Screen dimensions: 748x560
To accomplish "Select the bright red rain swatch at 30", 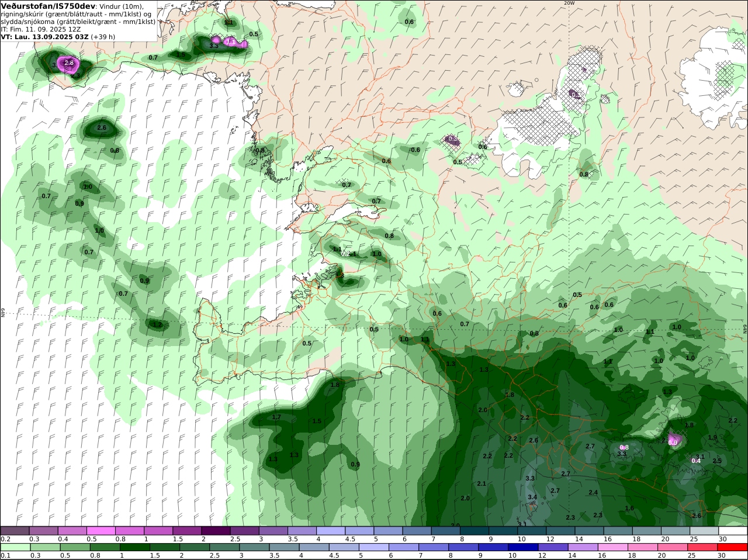I will click(733, 547).
